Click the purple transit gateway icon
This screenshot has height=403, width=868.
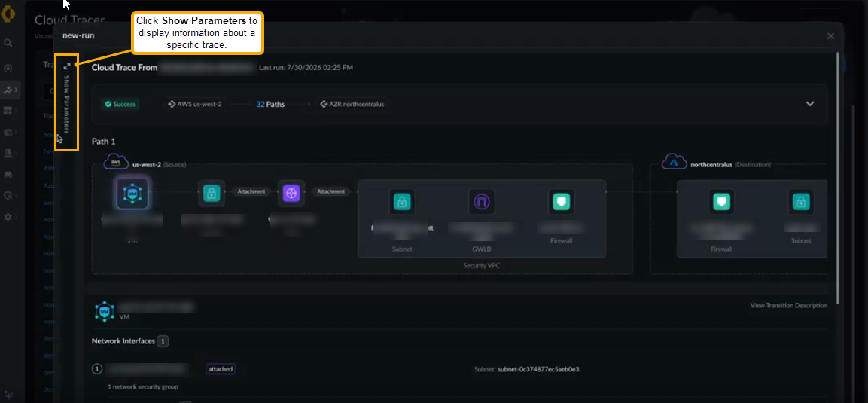(291, 193)
